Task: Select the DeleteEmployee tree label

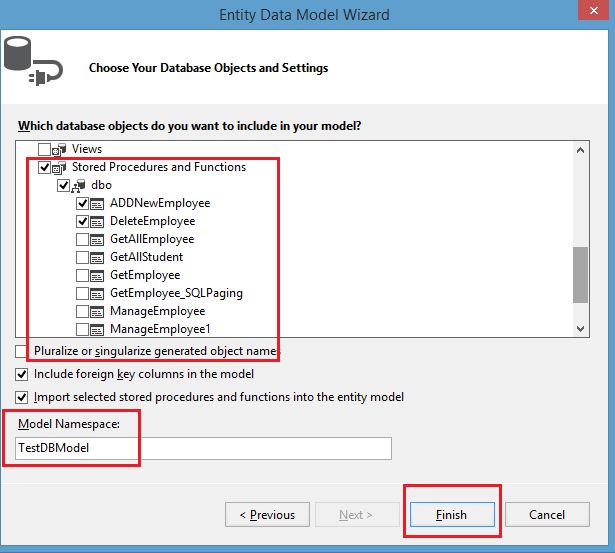Action: click(153, 221)
